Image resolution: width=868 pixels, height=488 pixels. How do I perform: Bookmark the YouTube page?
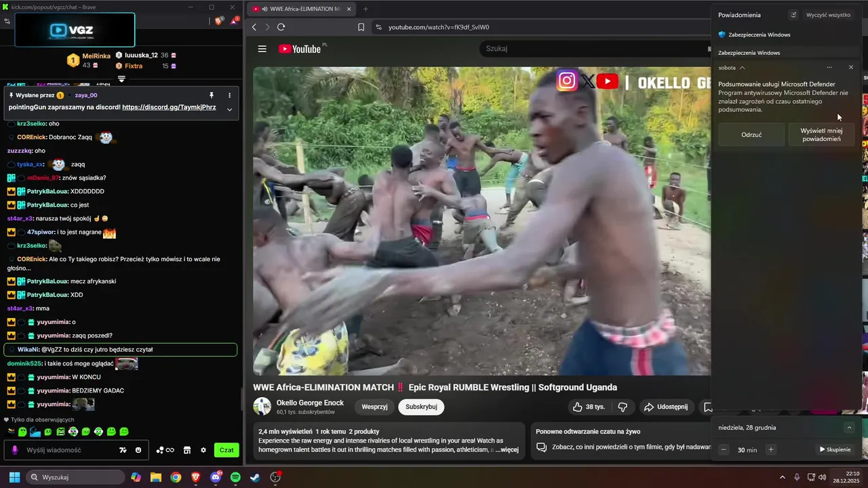[x=361, y=27]
